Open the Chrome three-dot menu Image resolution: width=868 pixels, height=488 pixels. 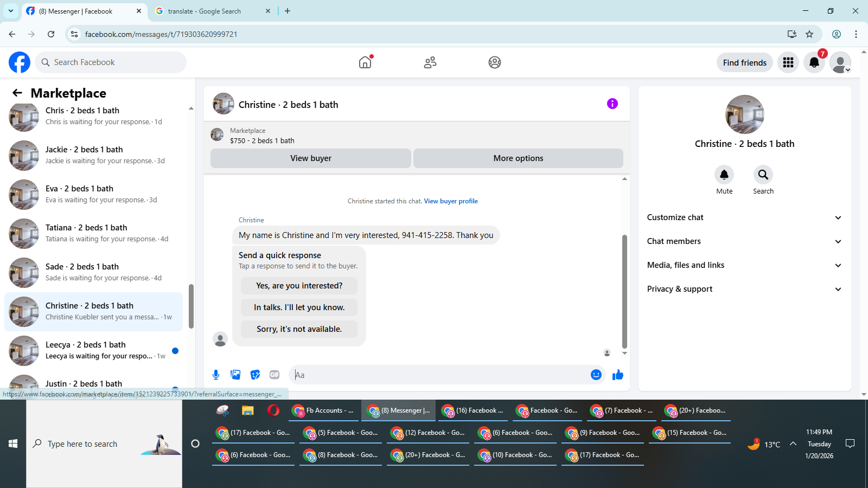click(856, 34)
